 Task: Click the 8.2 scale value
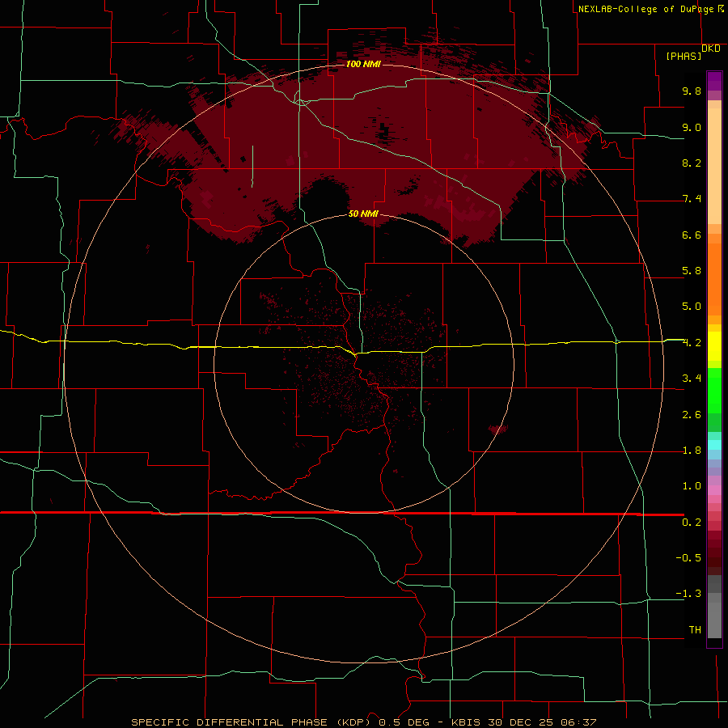click(x=692, y=163)
